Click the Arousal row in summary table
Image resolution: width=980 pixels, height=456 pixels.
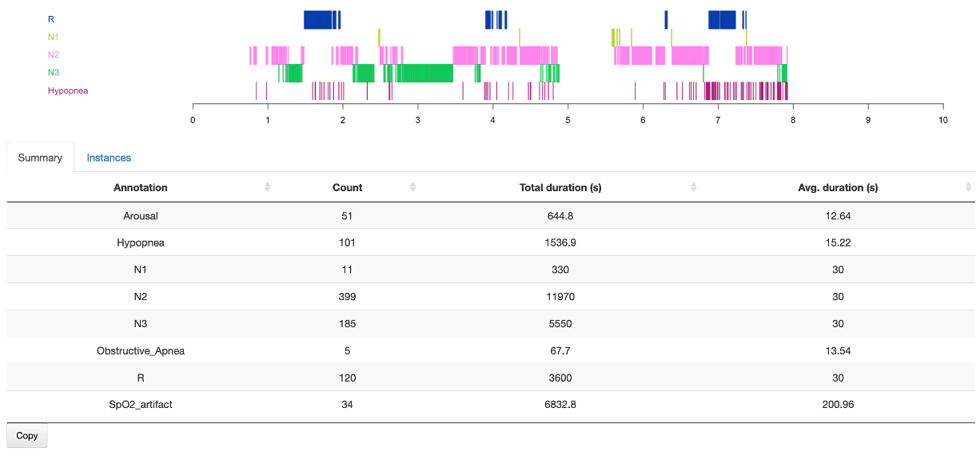141,216
